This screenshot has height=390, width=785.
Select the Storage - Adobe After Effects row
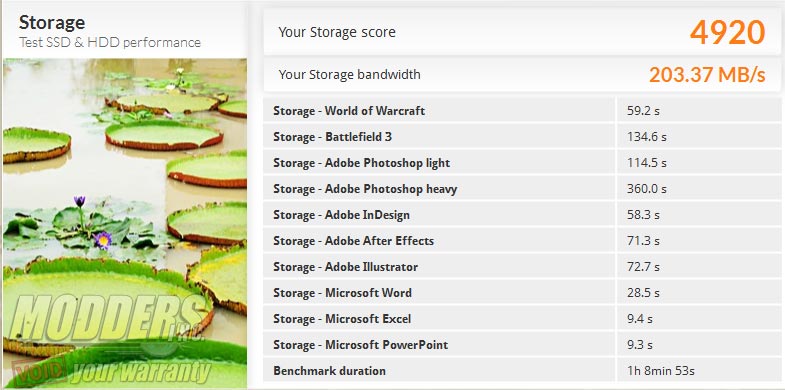tap(522, 241)
